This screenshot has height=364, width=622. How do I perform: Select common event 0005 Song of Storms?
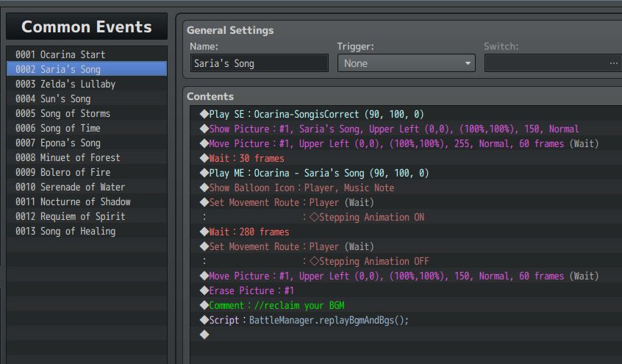87,113
